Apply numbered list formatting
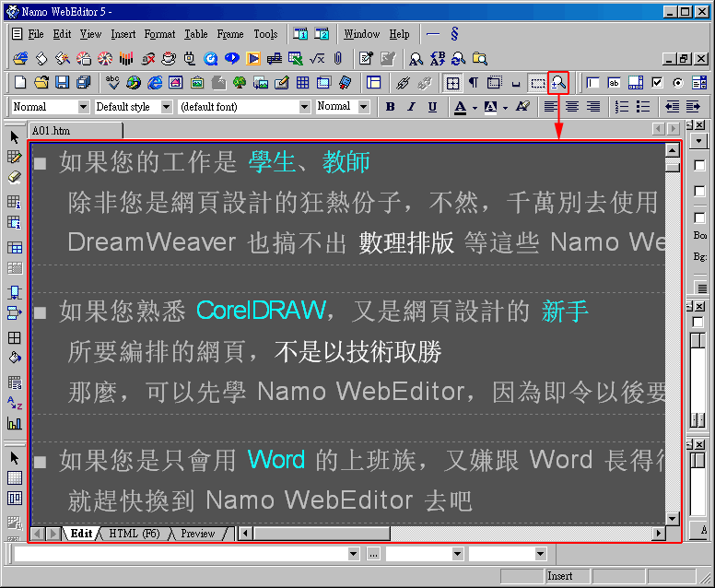715x588 pixels. click(x=622, y=107)
